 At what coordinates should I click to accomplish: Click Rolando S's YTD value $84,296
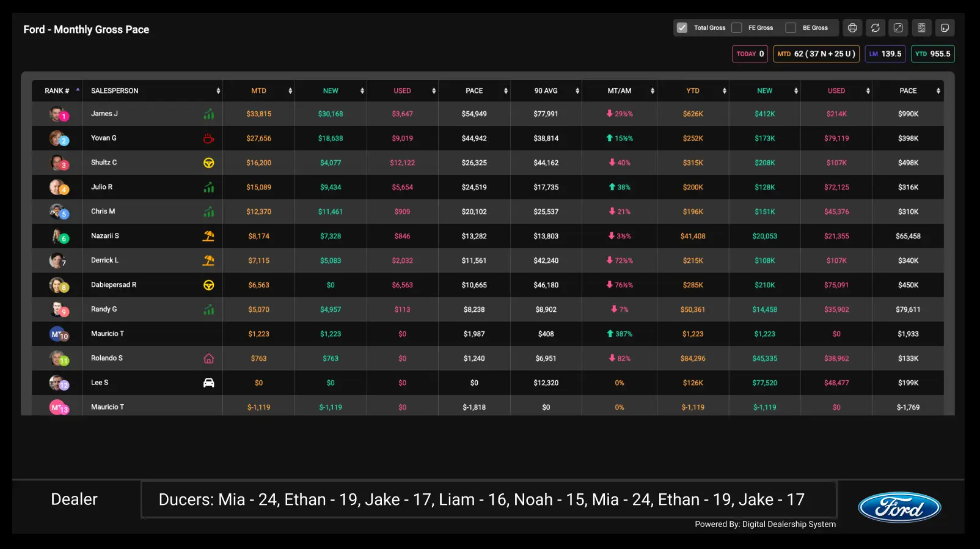pyautogui.click(x=693, y=358)
